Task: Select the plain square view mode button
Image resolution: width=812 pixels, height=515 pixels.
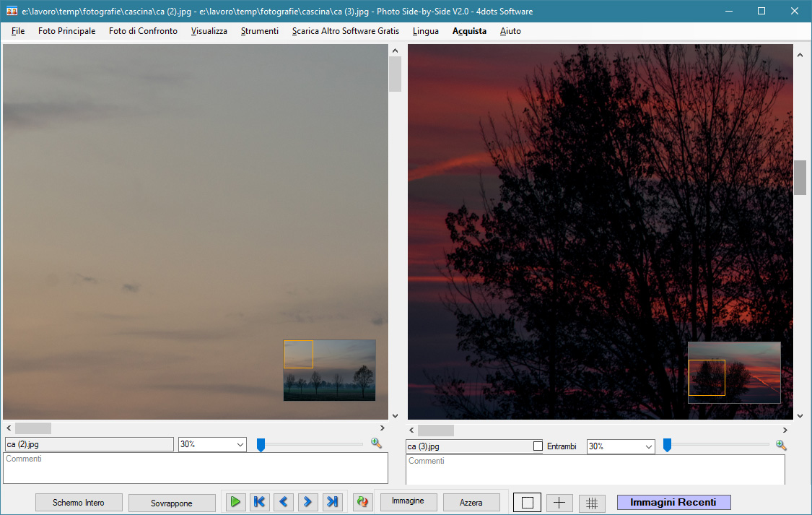Action: [x=527, y=503]
